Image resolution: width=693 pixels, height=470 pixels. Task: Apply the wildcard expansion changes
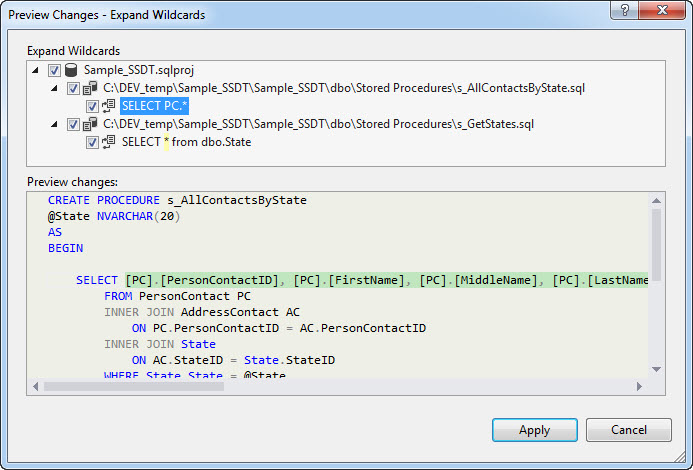[534, 430]
